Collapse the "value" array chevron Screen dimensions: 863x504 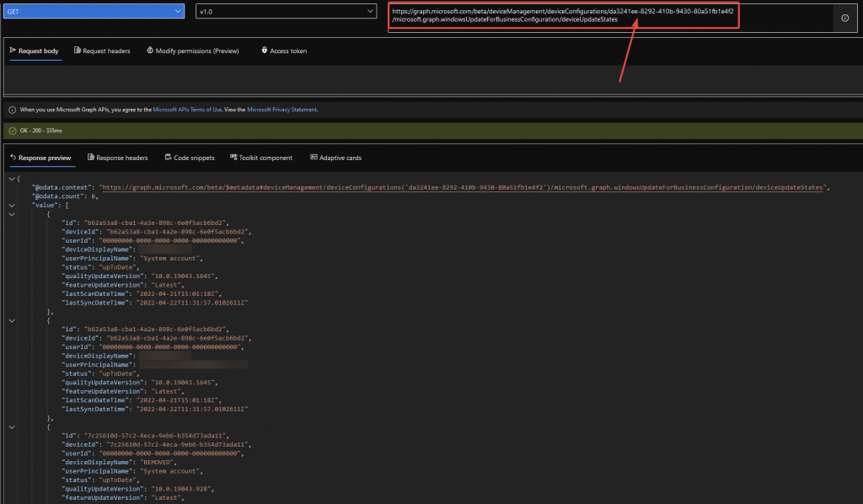click(x=12, y=206)
